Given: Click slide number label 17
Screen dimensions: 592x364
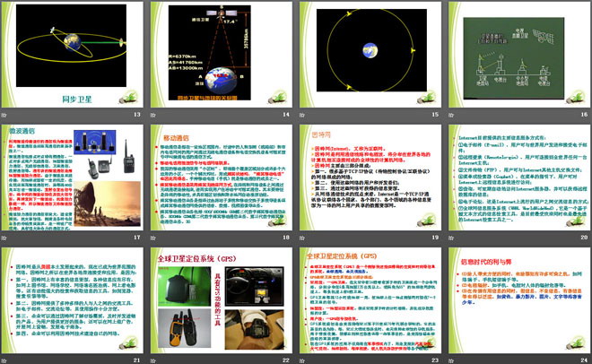Looking at the screenshot, I should coord(136,238).
